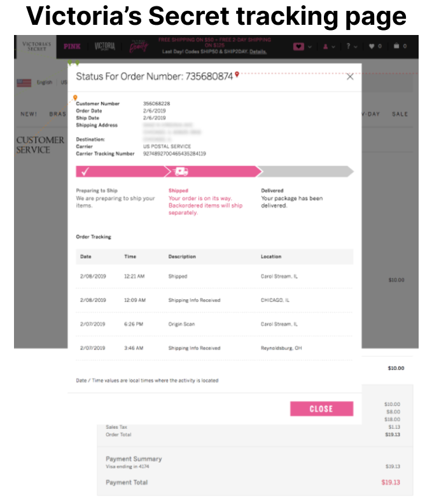Viewport: 432px width, 504px height.
Task: Click the Origin Scan description cell
Action: pos(181,324)
